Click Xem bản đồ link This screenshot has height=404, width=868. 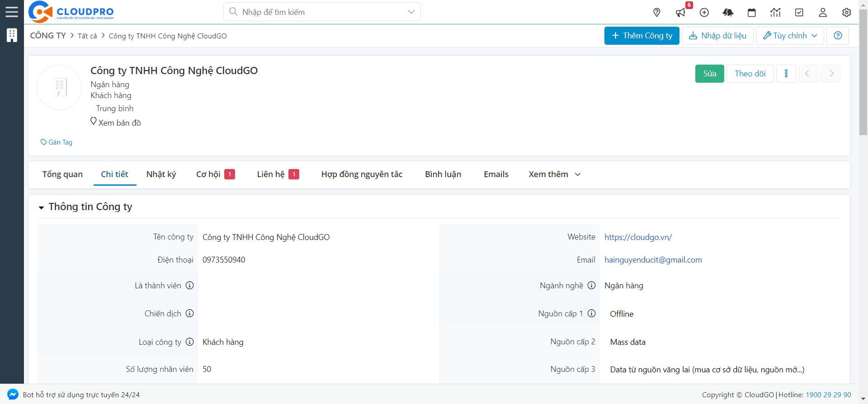[116, 122]
